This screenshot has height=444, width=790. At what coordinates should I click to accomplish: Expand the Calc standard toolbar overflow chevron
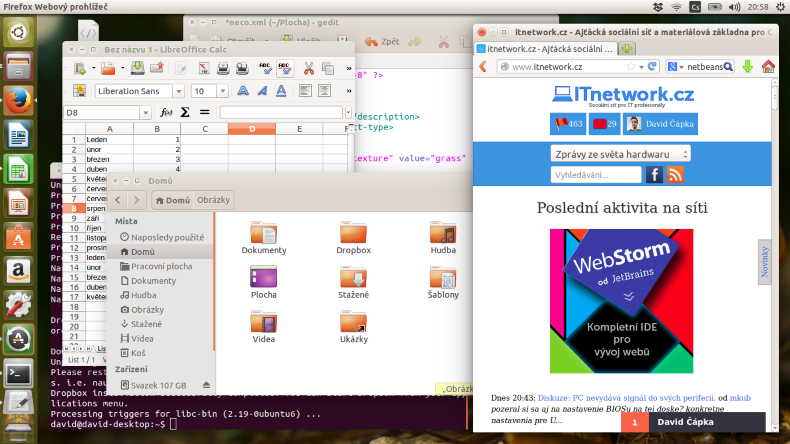coord(349,69)
